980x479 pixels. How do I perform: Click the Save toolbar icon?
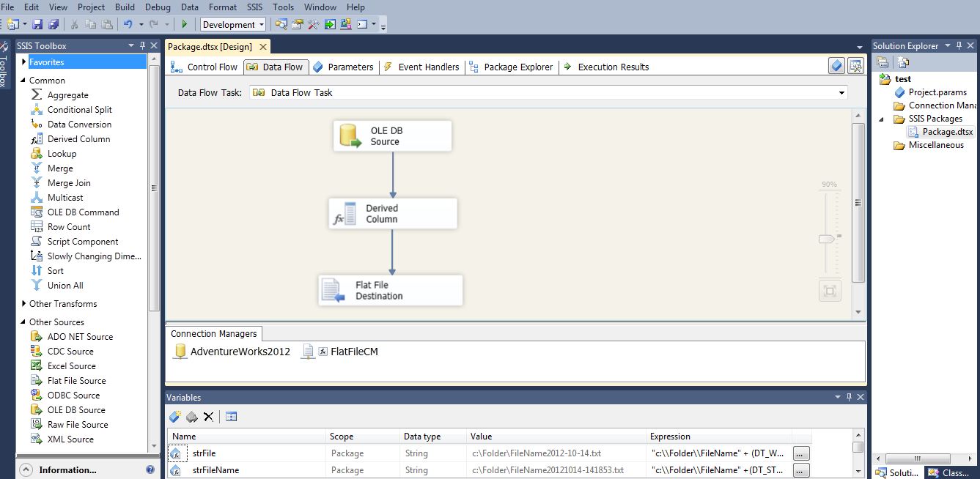(37, 24)
